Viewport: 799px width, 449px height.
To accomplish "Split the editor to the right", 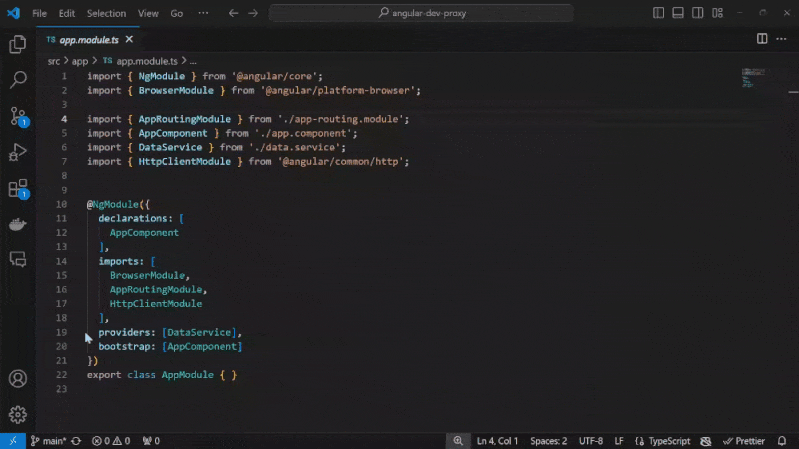I will tap(762, 39).
